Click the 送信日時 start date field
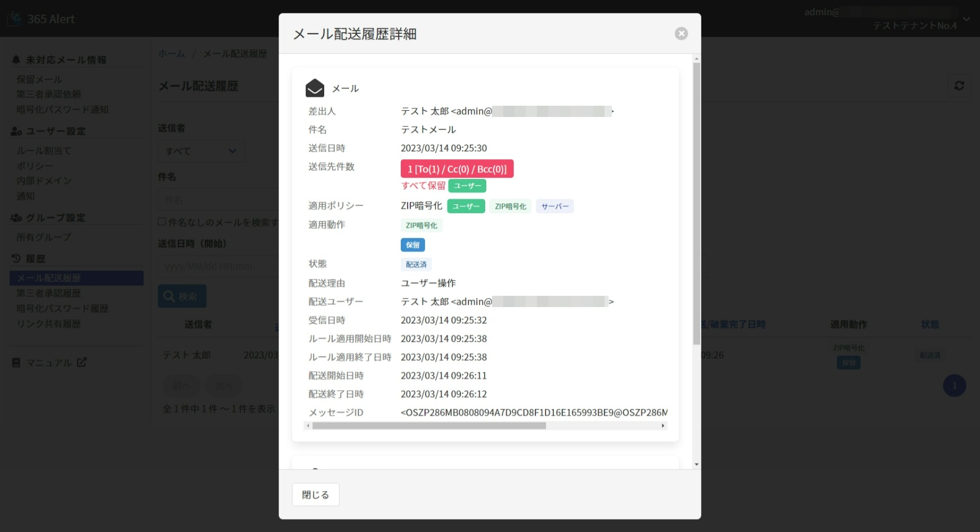This screenshot has width=980, height=532. click(x=217, y=267)
